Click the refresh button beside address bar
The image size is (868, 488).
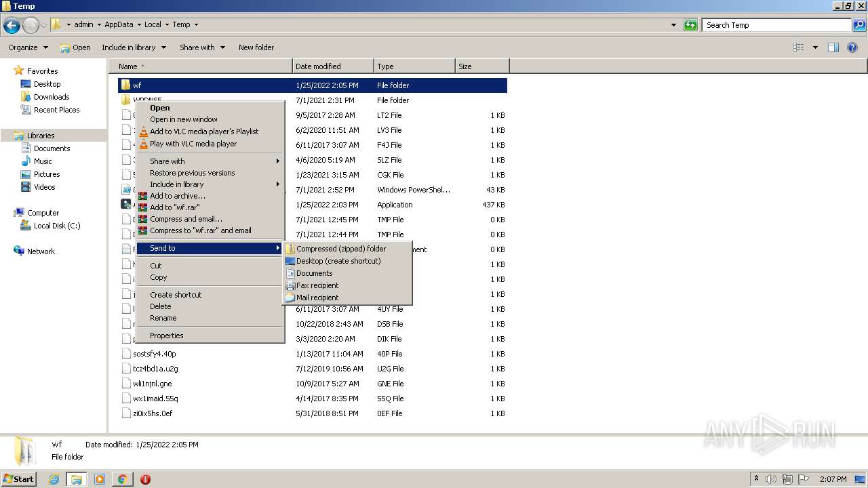click(690, 25)
